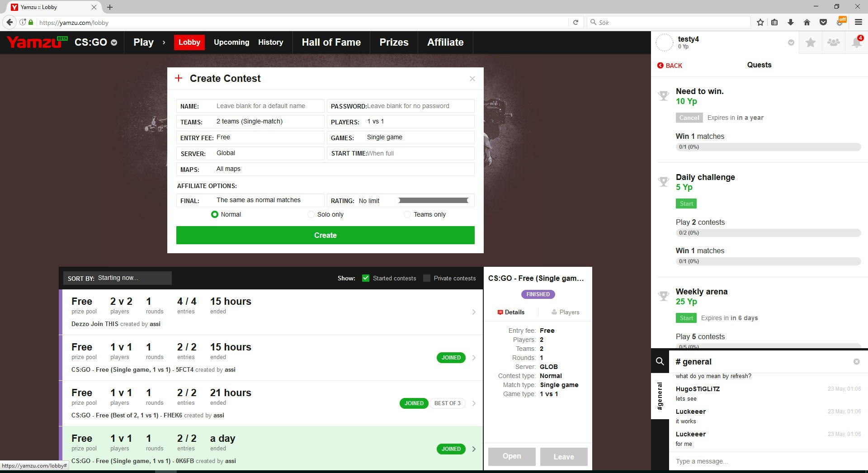Open new browser tab plus button

point(110,7)
